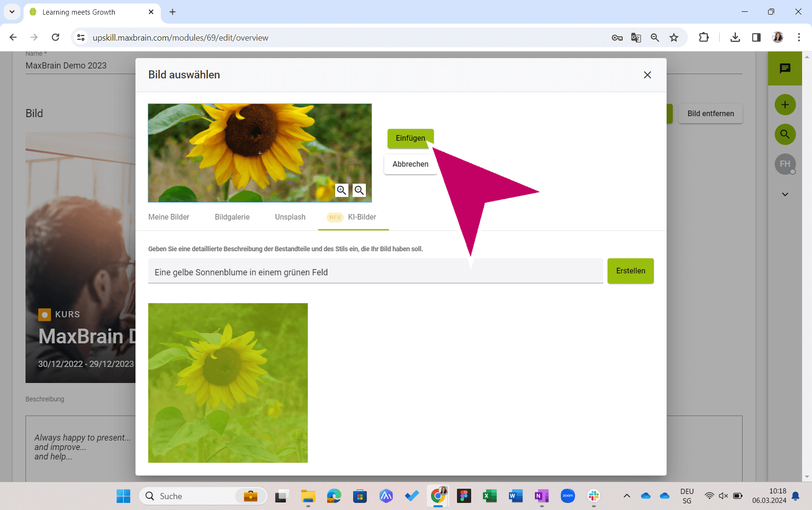Open File Explorer from the taskbar
This screenshot has height=510, width=812.
point(308,496)
